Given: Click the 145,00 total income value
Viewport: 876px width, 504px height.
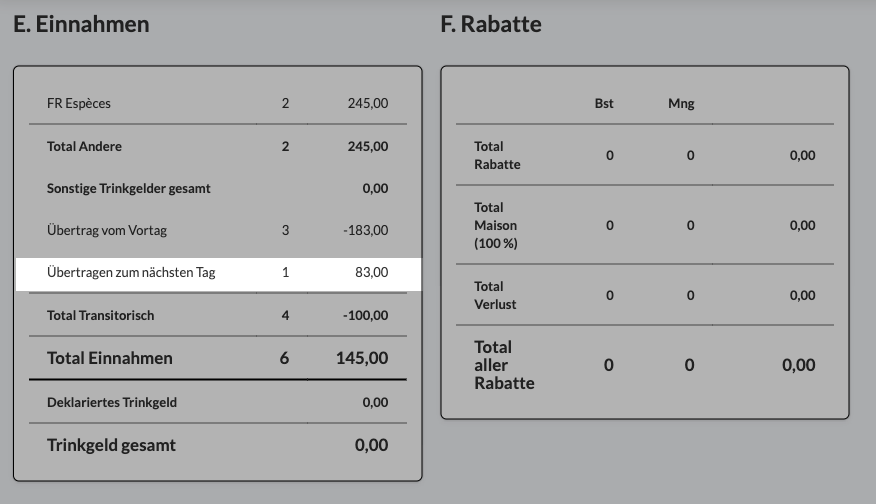Looking at the screenshot, I should [x=362, y=358].
